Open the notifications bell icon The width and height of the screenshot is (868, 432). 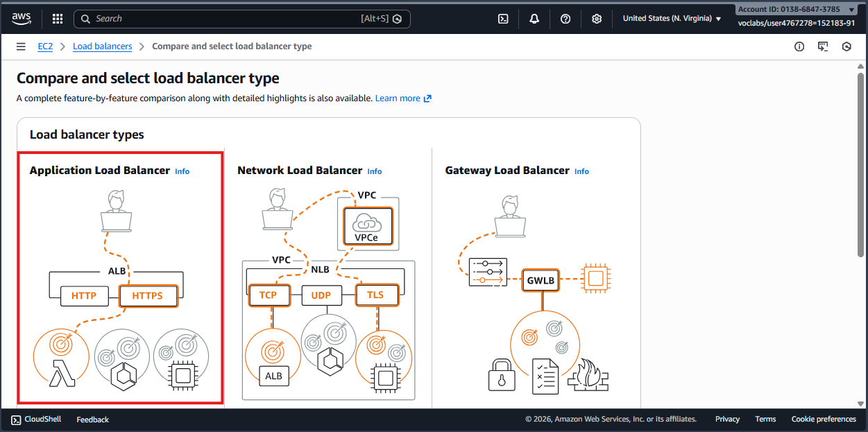[534, 19]
